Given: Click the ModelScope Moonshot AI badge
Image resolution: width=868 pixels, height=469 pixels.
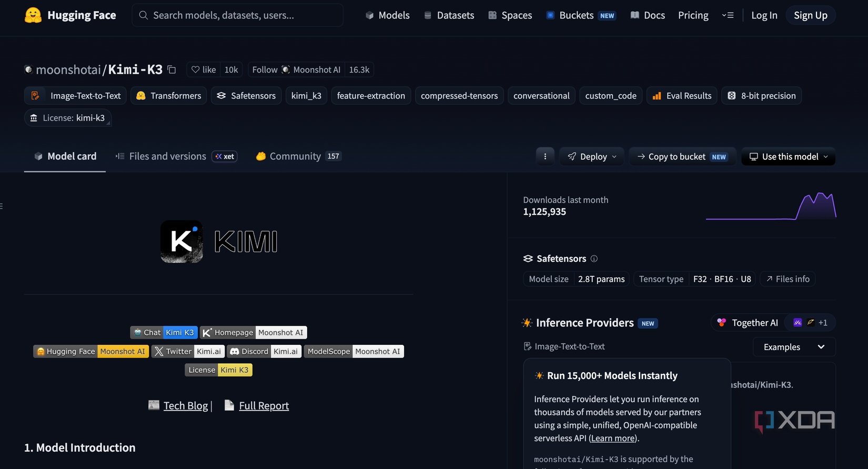Looking at the screenshot, I should [x=354, y=351].
